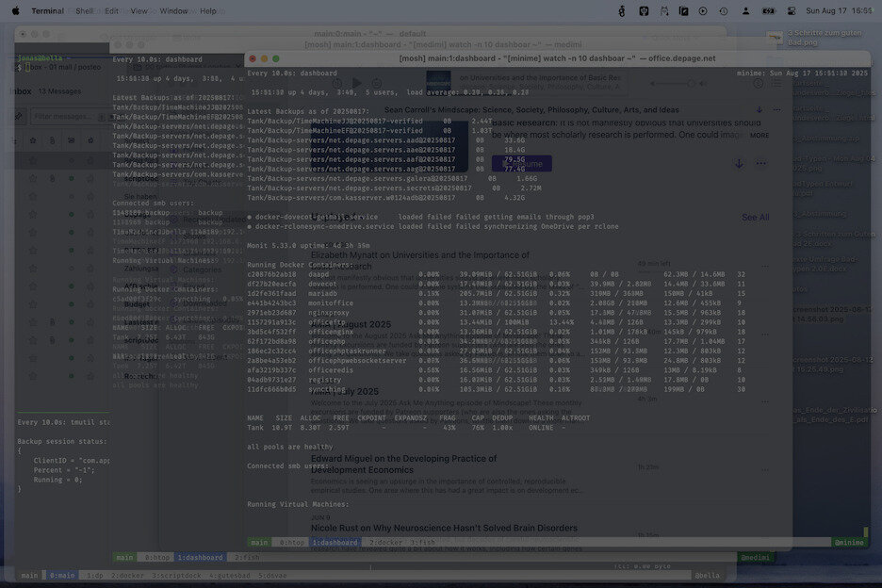Click the menu bar date and time
The image size is (882, 588).
pyautogui.click(x=839, y=10)
